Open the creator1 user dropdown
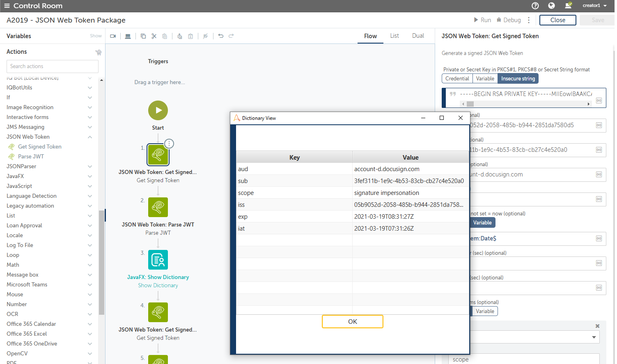Screen dimensions: 617x364 tap(594, 6)
